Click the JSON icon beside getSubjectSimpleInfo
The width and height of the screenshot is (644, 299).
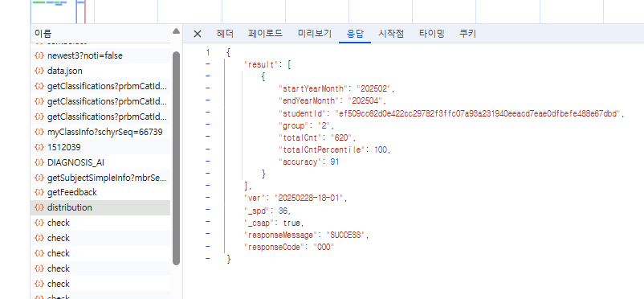(39, 178)
